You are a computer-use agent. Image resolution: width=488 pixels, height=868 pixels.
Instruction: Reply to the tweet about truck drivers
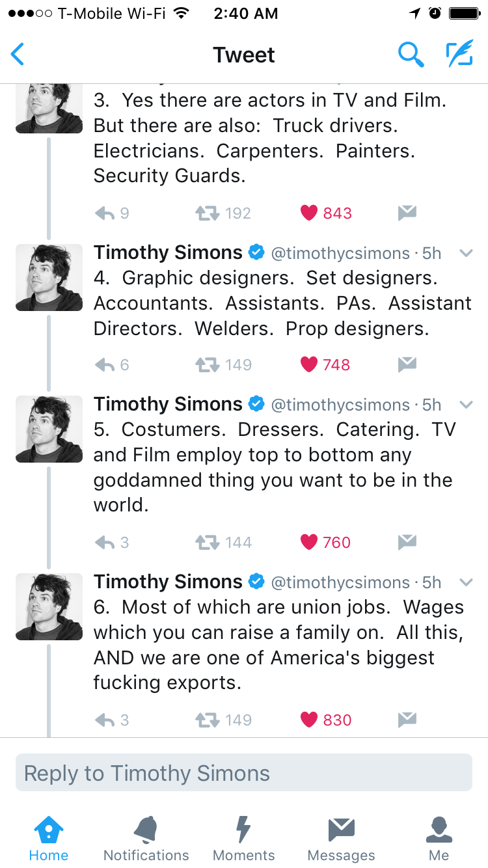click(105, 213)
